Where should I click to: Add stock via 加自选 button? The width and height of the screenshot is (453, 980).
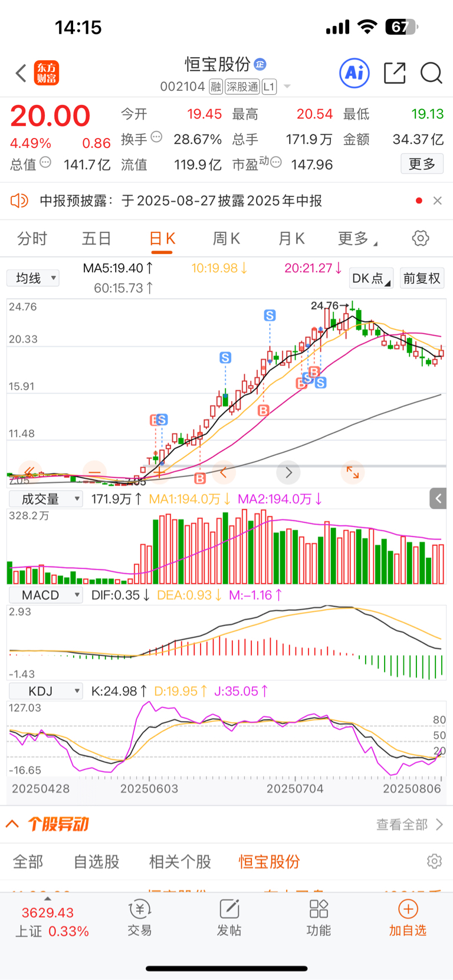pyautogui.click(x=408, y=919)
